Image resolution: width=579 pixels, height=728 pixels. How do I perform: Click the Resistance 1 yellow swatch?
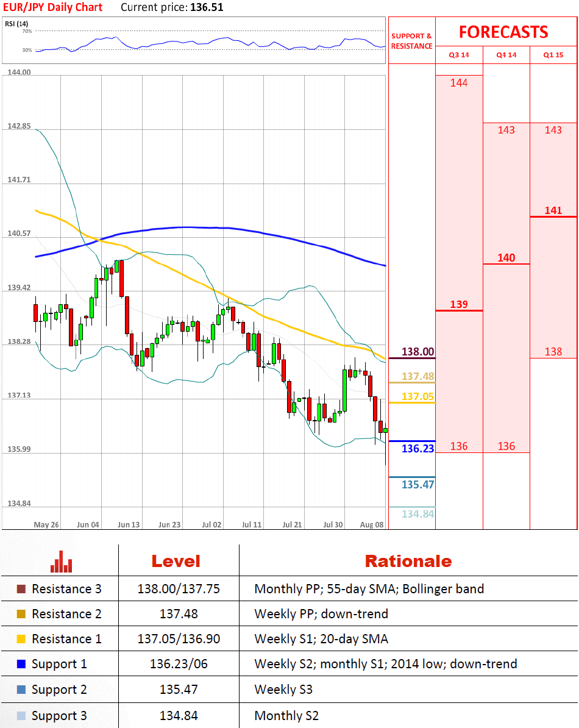click(x=21, y=639)
